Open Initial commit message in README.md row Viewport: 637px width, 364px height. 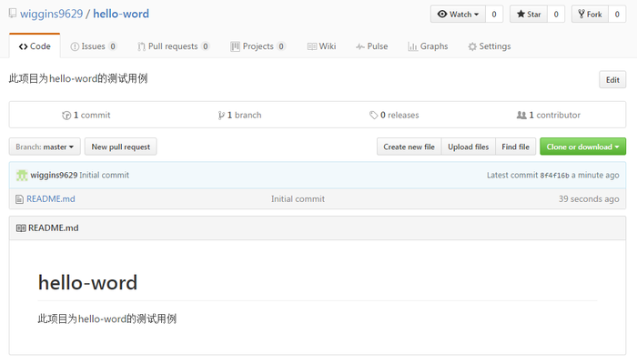(x=298, y=198)
